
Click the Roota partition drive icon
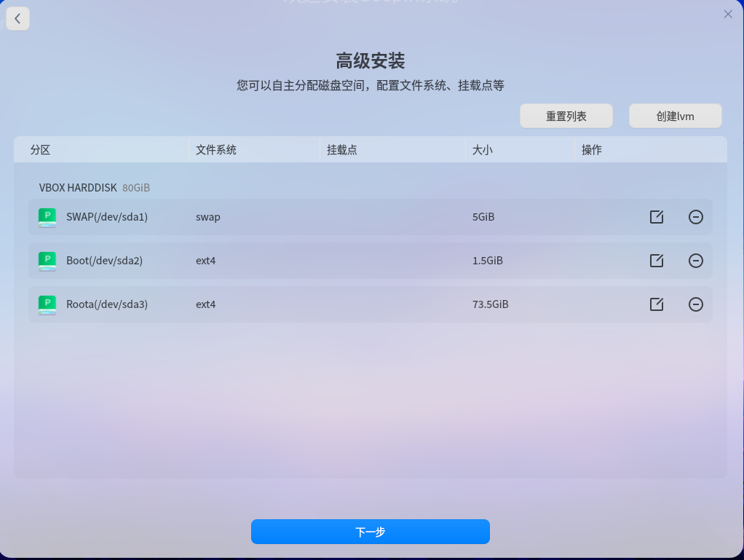tap(47, 304)
